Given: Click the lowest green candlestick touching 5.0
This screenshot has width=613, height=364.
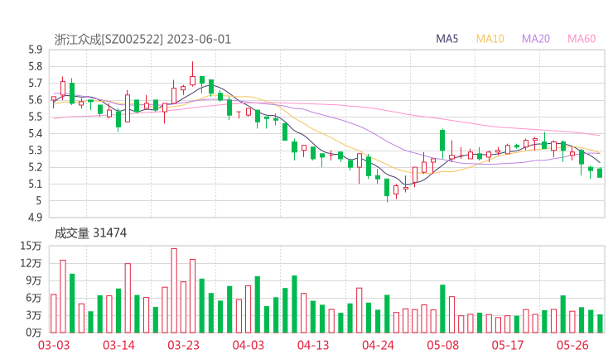Looking at the screenshot, I should 387,189.
